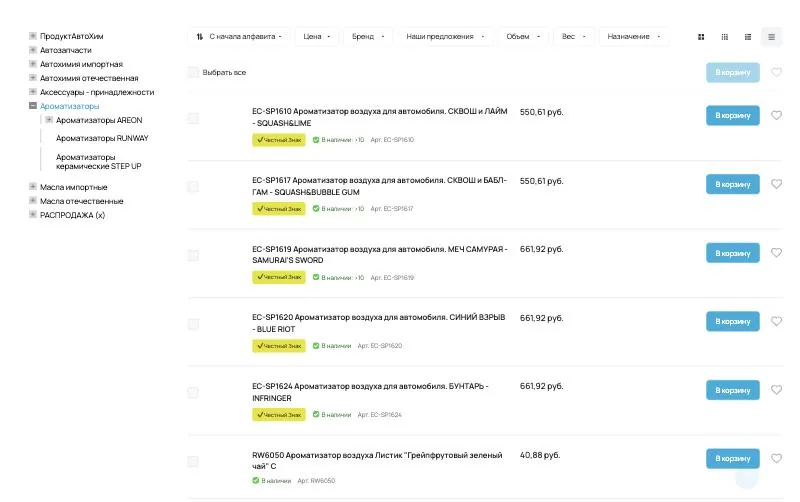Open the Цена filter dropdown
Image resolution: width=800 pixels, height=502 pixels.
(316, 37)
